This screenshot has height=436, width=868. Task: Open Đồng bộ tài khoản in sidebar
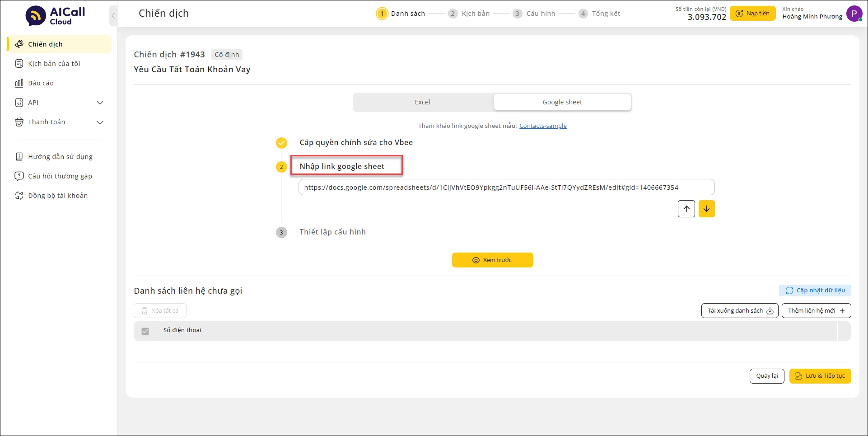click(57, 196)
